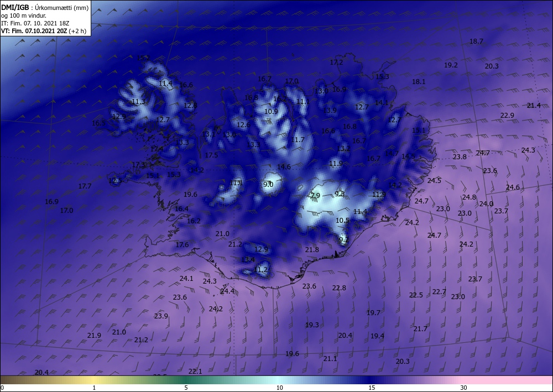
Task: Click the '30' label on the color scale
Action: (x=463, y=388)
